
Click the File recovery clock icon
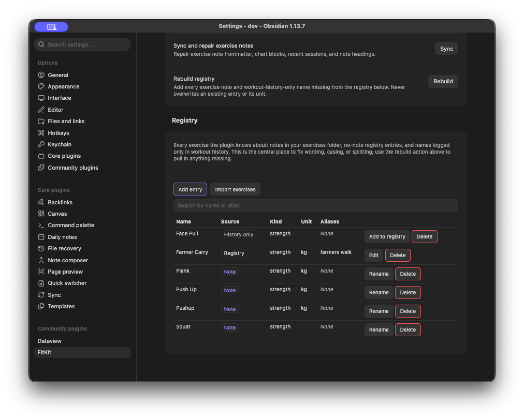pyautogui.click(x=41, y=248)
